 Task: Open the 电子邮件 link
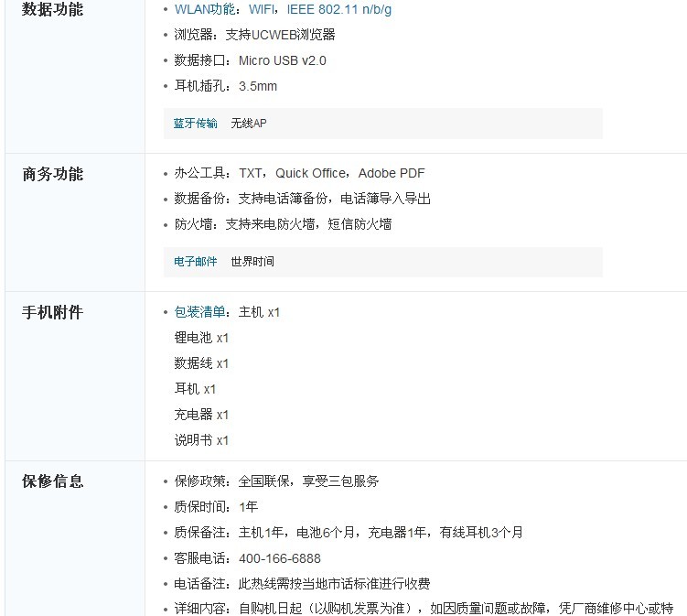click(x=196, y=261)
